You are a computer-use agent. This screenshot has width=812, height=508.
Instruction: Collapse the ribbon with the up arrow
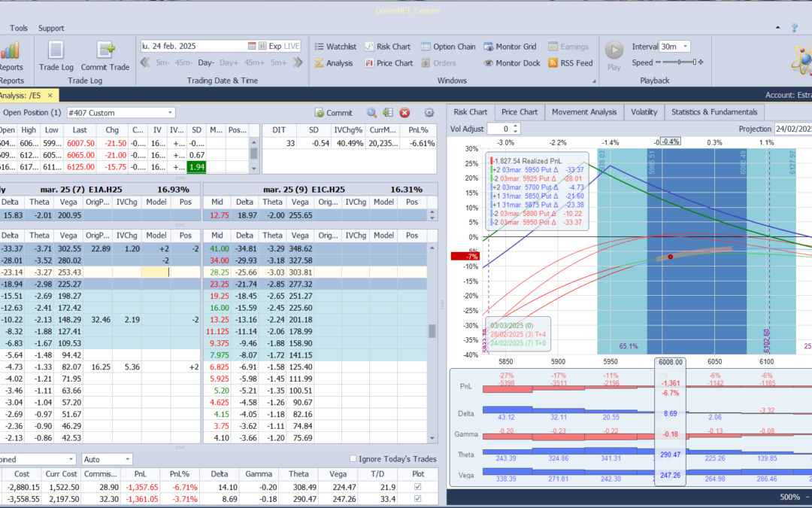[778, 28]
